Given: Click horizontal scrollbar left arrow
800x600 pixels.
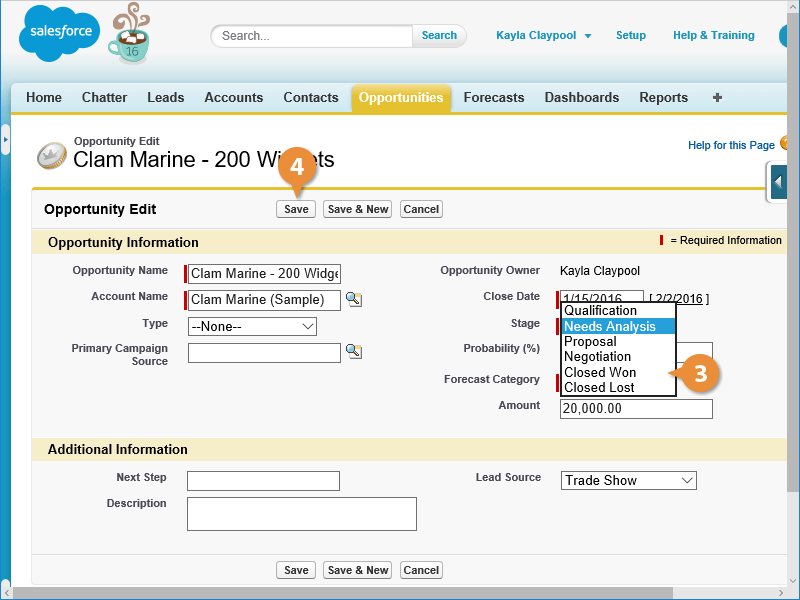Looking at the screenshot, I should coord(6,593).
